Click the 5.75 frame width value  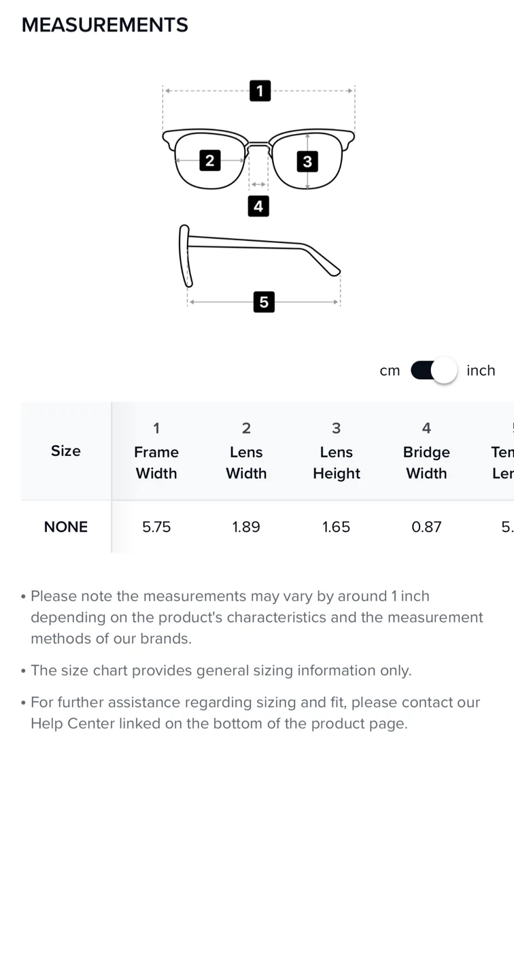pyautogui.click(x=156, y=527)
